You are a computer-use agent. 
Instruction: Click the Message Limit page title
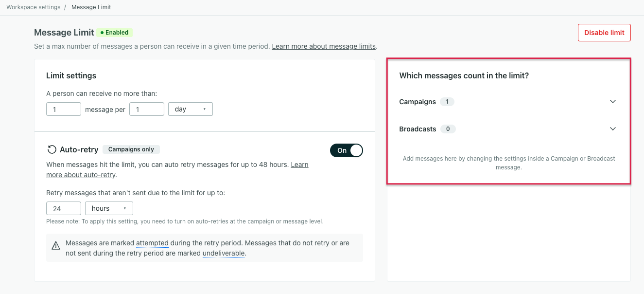pyautogui.click(x=64, y=33)
